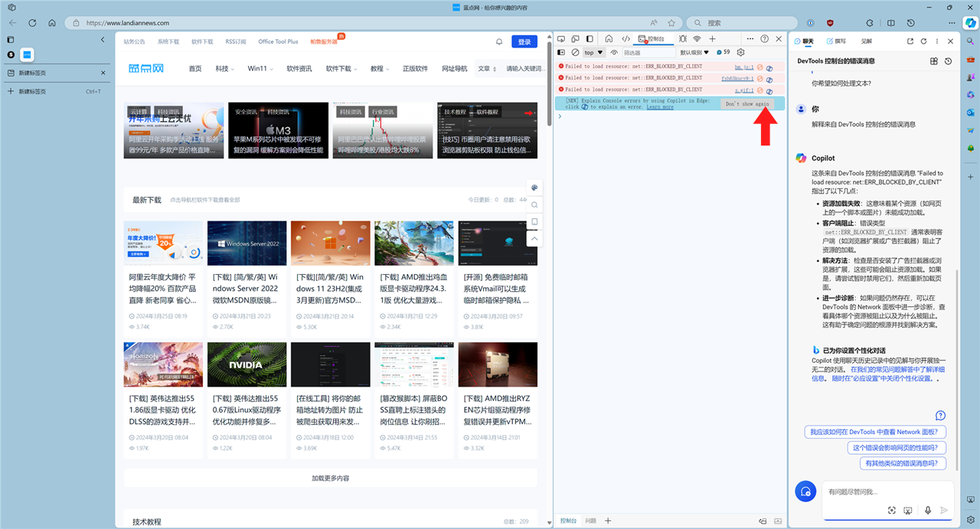Open DevTools Sources bug-icon panel
Viewport: 980px width, 529px height.
click(682, 39)
